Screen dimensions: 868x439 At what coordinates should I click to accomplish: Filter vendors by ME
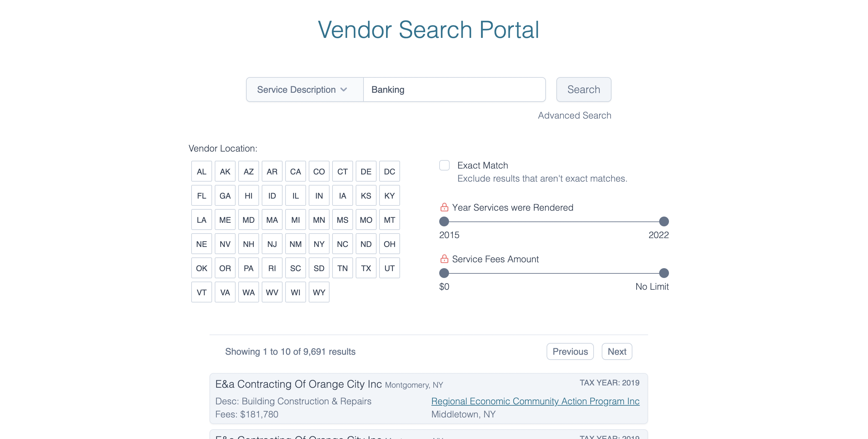click(x=225, y=220)
